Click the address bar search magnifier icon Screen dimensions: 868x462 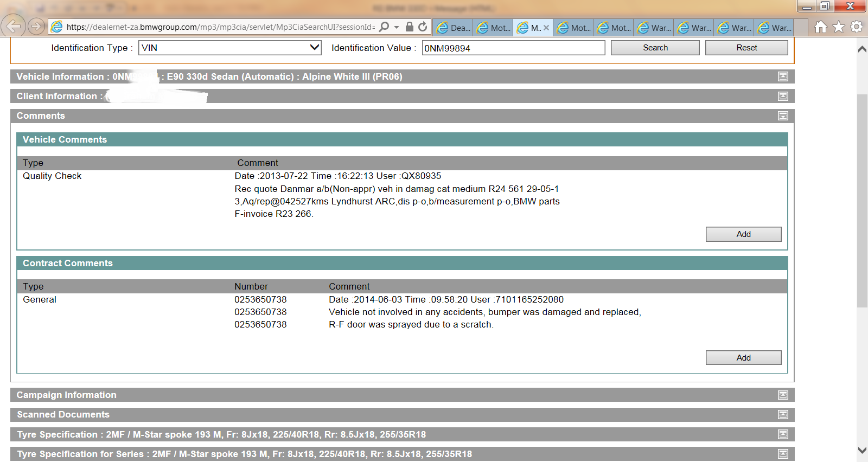[x=384, y=27]
